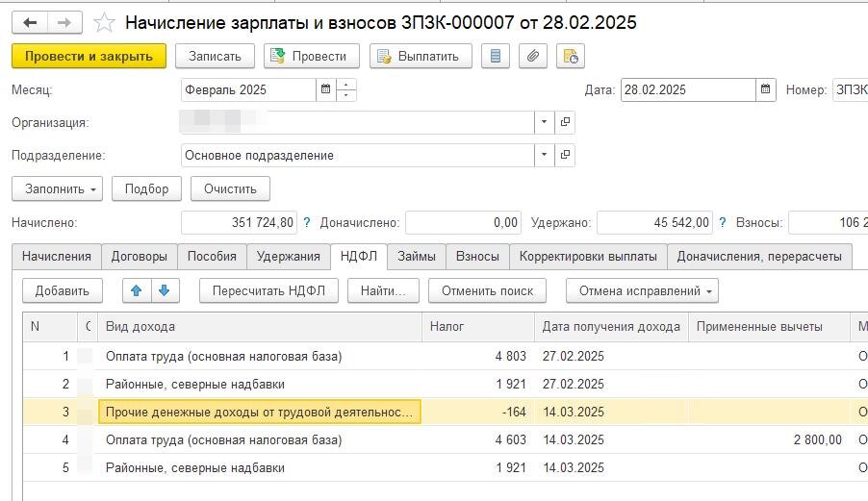Select row 4 tax value 4 603

511,440
